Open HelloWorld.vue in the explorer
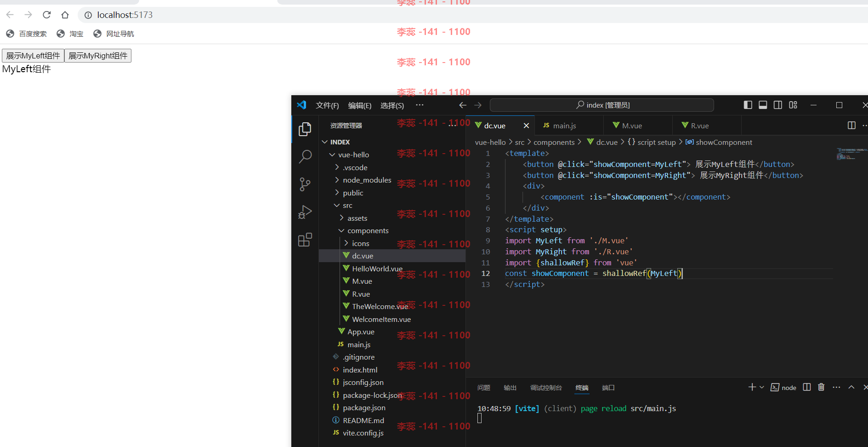 point(392,269)
